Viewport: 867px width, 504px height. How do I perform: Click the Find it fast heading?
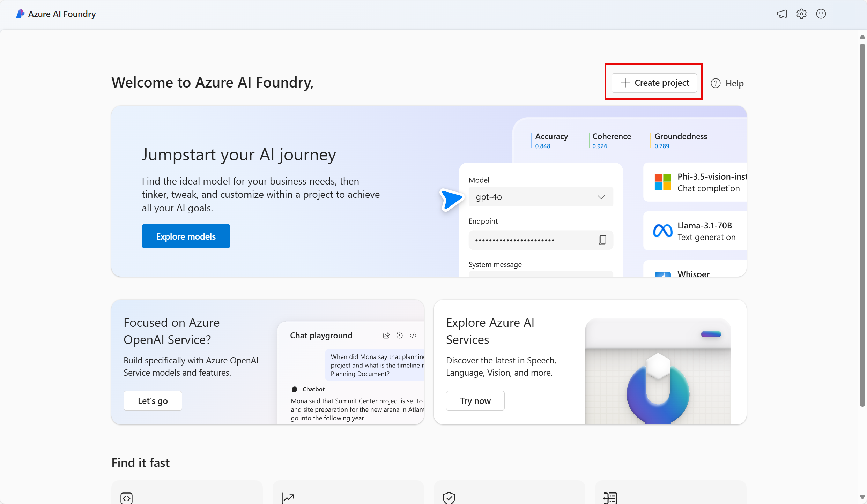tap(140, 463)
